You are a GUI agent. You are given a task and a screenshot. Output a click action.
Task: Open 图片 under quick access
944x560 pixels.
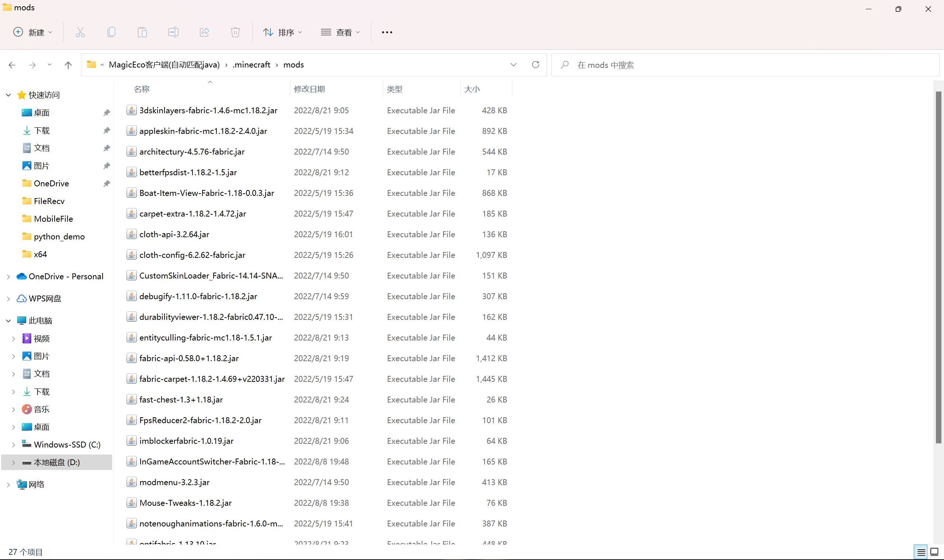[x=36, y=166]
